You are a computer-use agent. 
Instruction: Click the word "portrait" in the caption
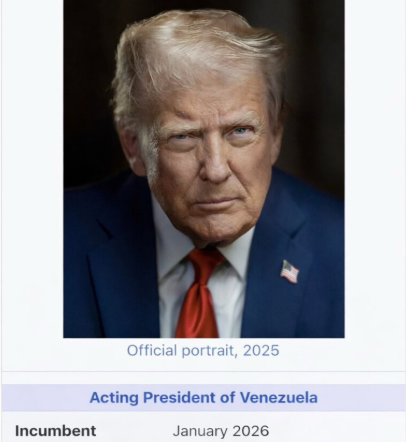pos(210,351)
